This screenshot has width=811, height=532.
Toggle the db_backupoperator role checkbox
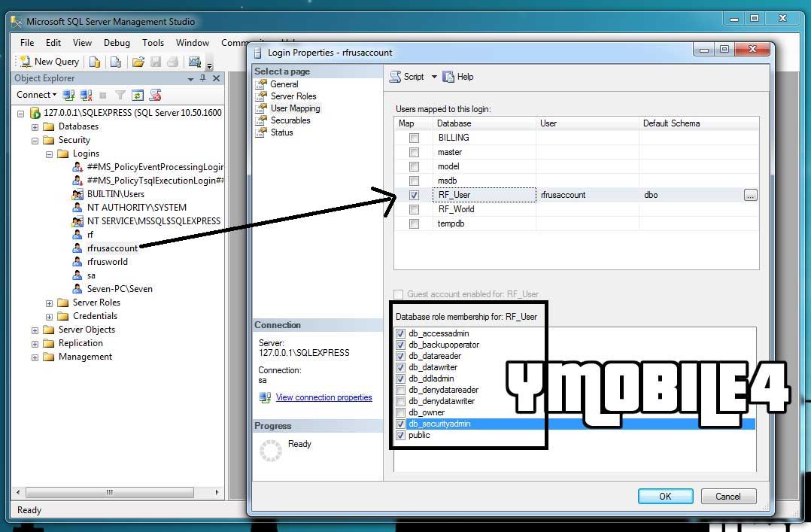coord(400,345)
